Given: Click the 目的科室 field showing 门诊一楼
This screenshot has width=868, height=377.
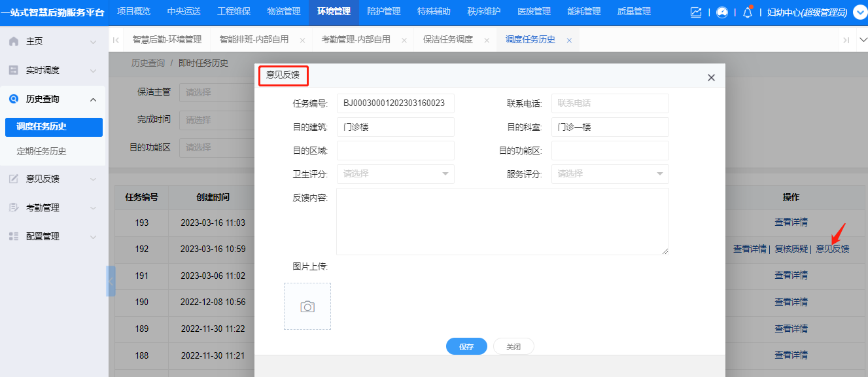Looking at the screenshot, I should 610,127.
